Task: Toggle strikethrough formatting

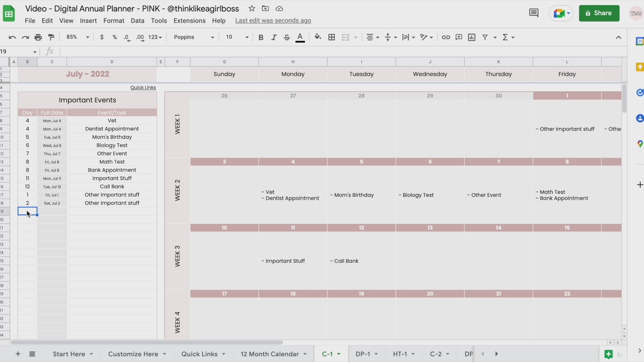Action: (x=287, y=37)
